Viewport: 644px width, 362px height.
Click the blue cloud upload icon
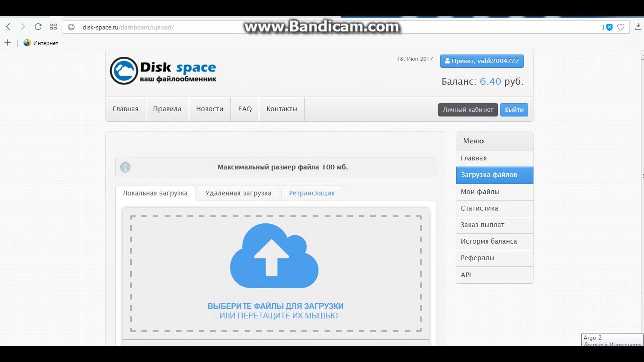coord(274,256)
